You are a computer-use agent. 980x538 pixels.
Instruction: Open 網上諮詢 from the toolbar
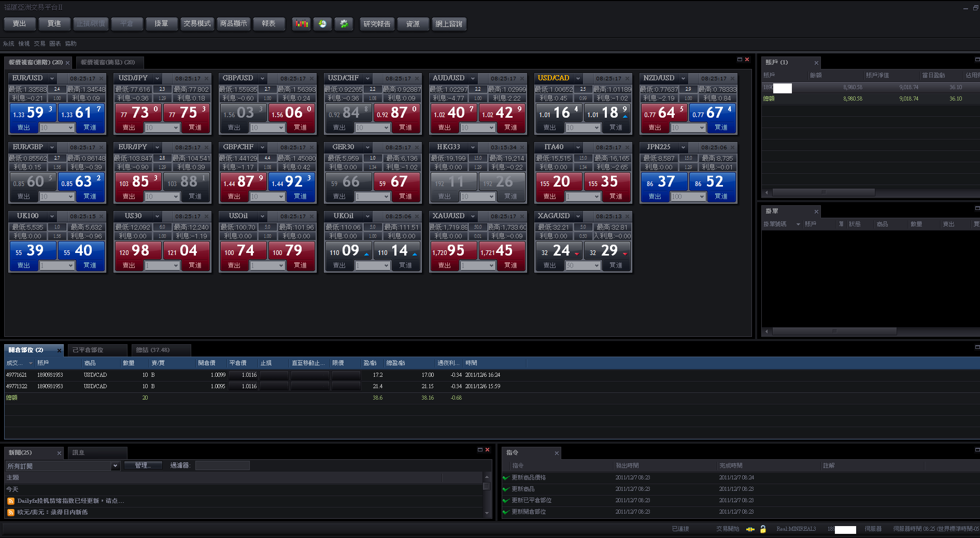[449, 24]
